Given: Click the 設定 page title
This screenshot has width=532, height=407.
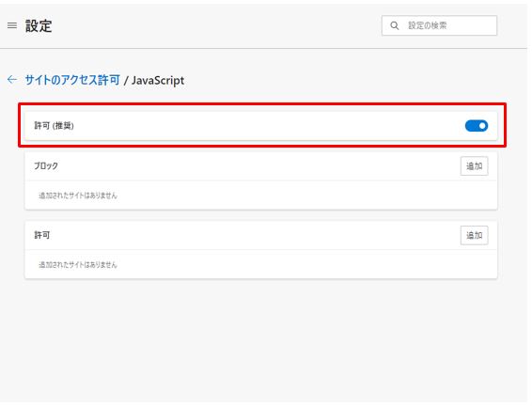Looking at the screenshot, I should tap(39, 25).
